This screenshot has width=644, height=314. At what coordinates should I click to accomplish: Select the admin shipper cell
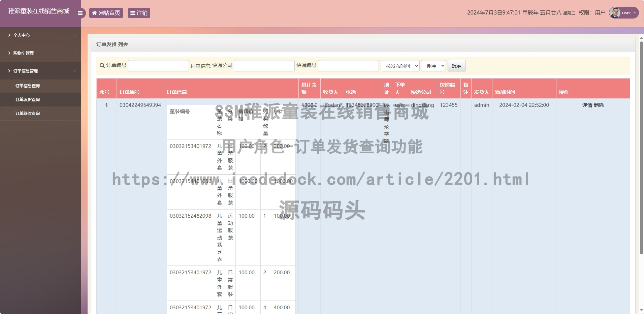(482, 105)
